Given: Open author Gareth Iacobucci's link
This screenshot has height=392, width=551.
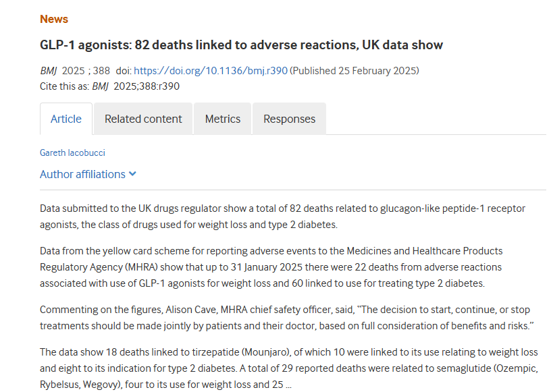Looking at the screenshot, I should (x=72, y=152).
